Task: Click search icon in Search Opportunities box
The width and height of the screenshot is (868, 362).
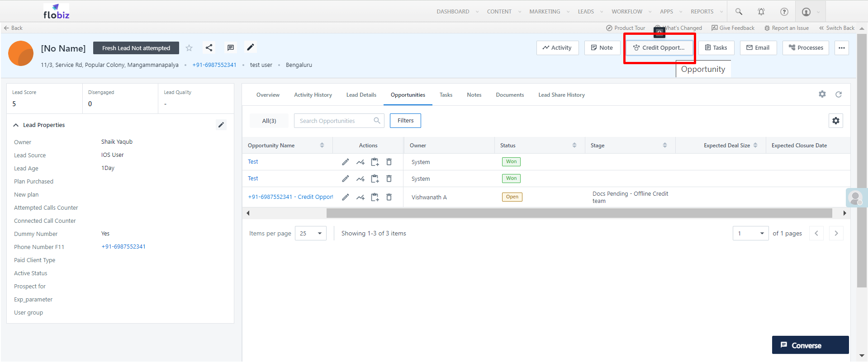Action: (x=377, y=121)
